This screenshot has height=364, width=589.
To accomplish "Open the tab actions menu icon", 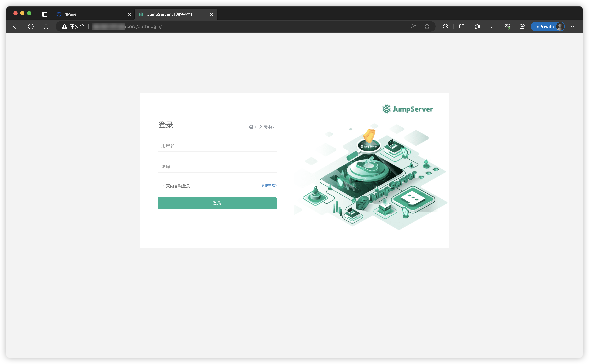I will click(45, 14).
